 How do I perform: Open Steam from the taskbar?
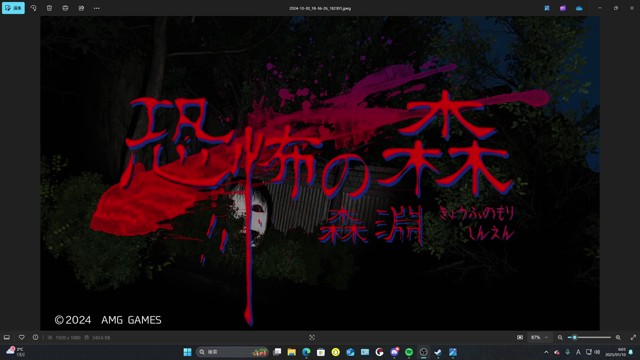[438, 352]
